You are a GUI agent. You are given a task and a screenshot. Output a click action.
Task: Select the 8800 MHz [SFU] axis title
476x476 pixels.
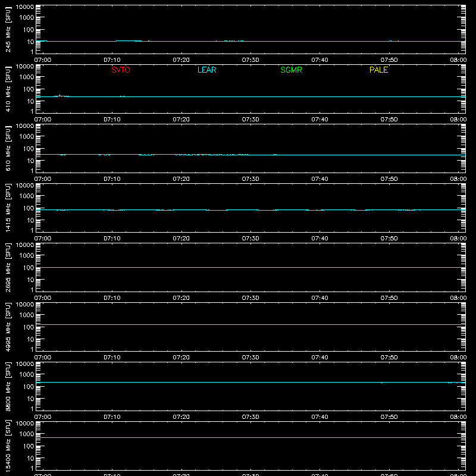pyautogui.click(x=8, y=386)
